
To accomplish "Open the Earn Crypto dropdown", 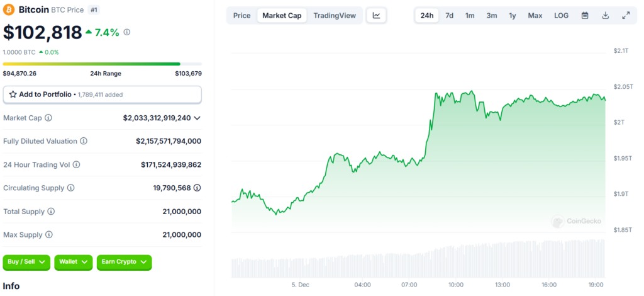I will 124,261.
